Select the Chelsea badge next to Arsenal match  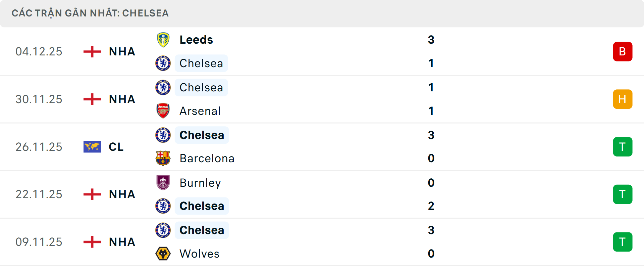coord(163,87)
